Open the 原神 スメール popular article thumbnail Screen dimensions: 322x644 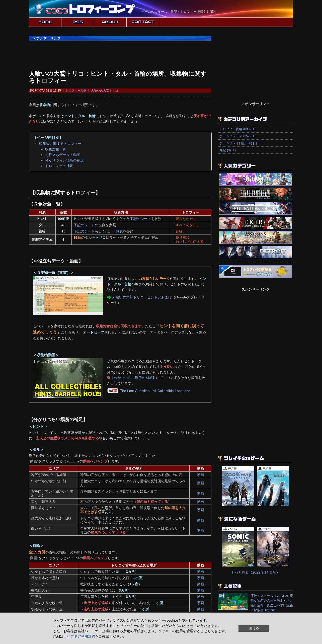233,602
